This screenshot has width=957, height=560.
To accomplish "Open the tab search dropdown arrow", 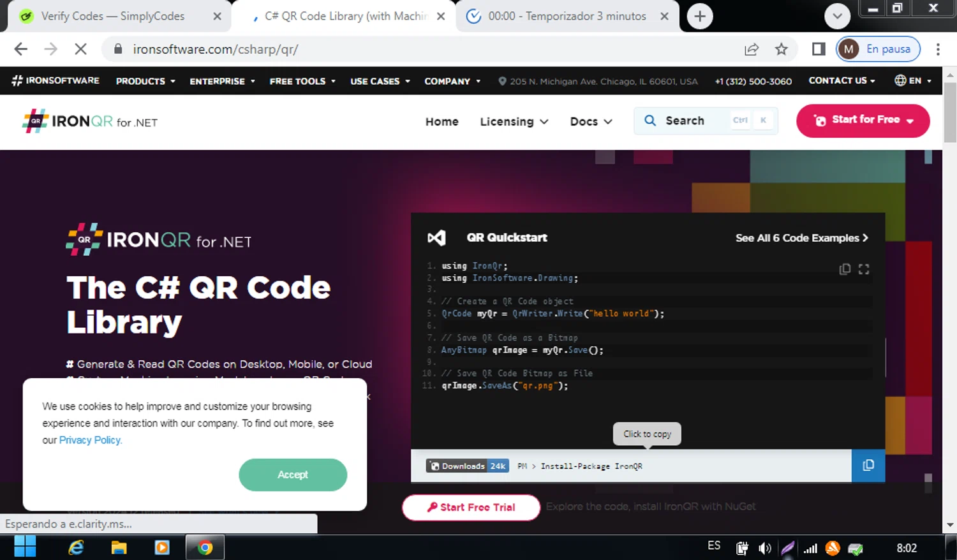I will coord(837,17).
